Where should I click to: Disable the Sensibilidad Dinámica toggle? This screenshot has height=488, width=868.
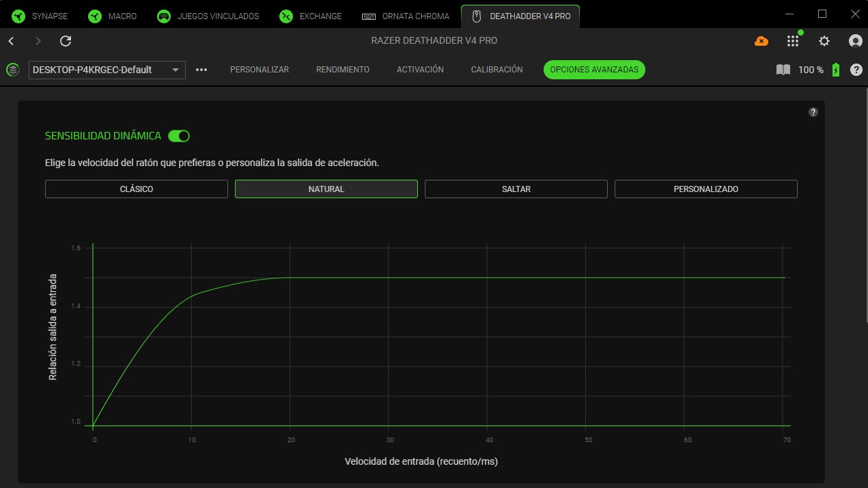pos(179,136)
